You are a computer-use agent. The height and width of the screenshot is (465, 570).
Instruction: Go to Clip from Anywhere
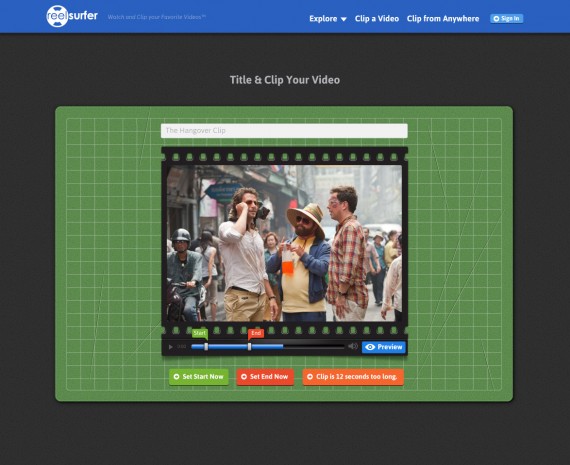[x=443, y=19]
